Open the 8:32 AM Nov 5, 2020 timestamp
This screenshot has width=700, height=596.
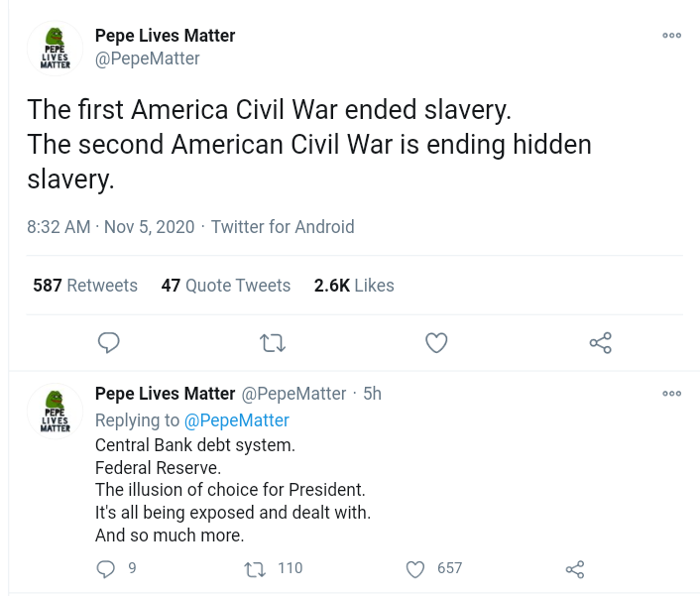111,227
